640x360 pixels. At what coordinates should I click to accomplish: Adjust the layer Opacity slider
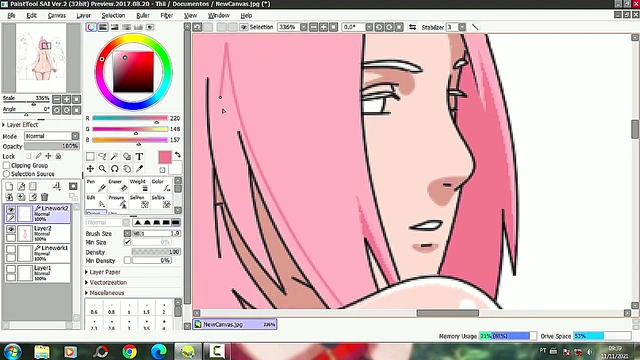coord(52,146)
